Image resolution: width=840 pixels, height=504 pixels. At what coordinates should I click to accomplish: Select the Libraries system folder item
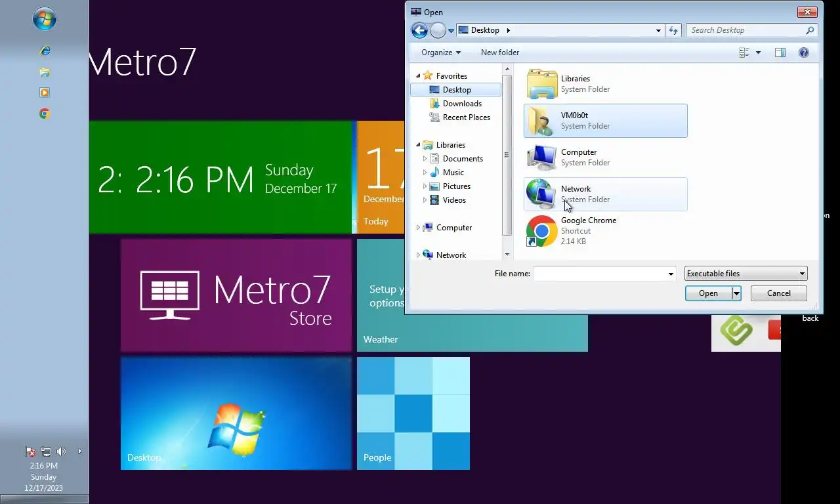(x=605, y=84)
